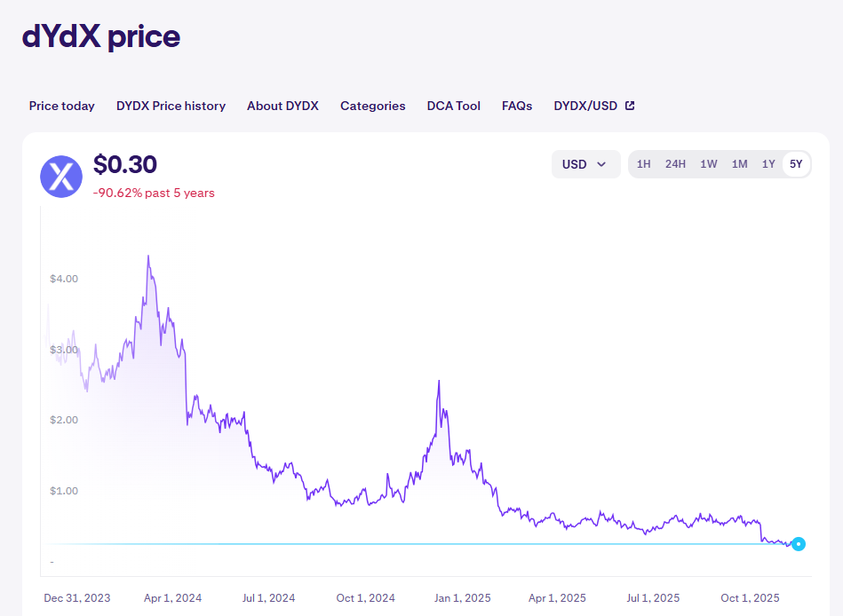Click the Oct 1, 2024 axis label
The height and width of the screenshot is (616, 843).
click(366, 597)
